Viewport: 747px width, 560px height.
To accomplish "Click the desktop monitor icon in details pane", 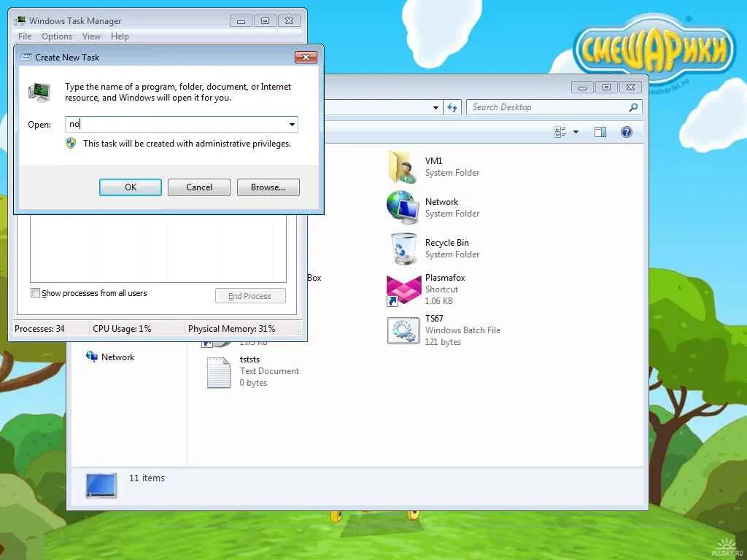I will (101, 485).
